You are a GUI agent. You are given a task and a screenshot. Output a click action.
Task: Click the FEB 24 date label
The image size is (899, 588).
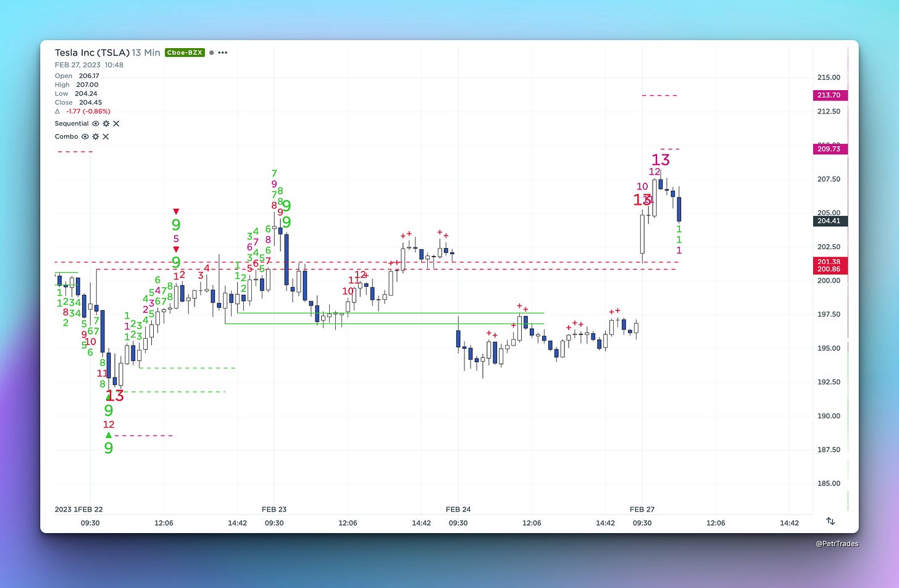pyautogui.click(x=458, y=509)
